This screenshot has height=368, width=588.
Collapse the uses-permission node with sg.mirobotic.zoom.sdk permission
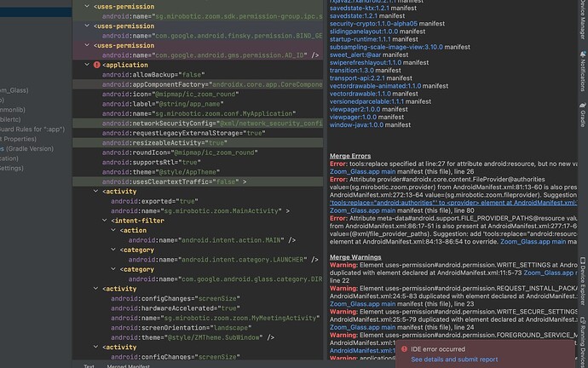(x=87, y=6)
